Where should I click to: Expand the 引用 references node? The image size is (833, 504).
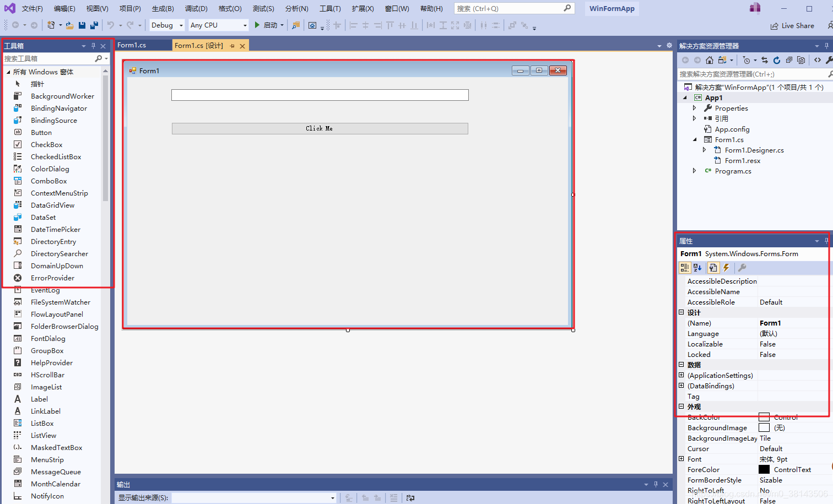[x=694, y=119]
